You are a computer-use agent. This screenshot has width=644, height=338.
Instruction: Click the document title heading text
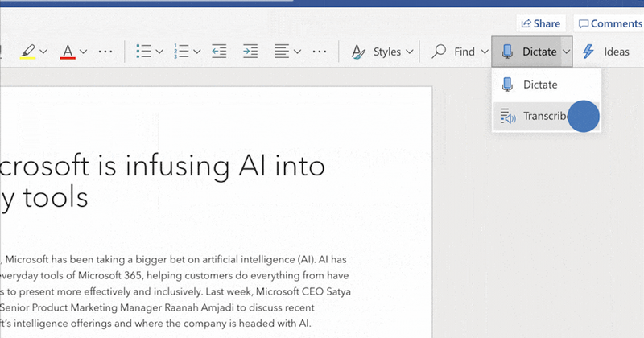pos(163,182)
